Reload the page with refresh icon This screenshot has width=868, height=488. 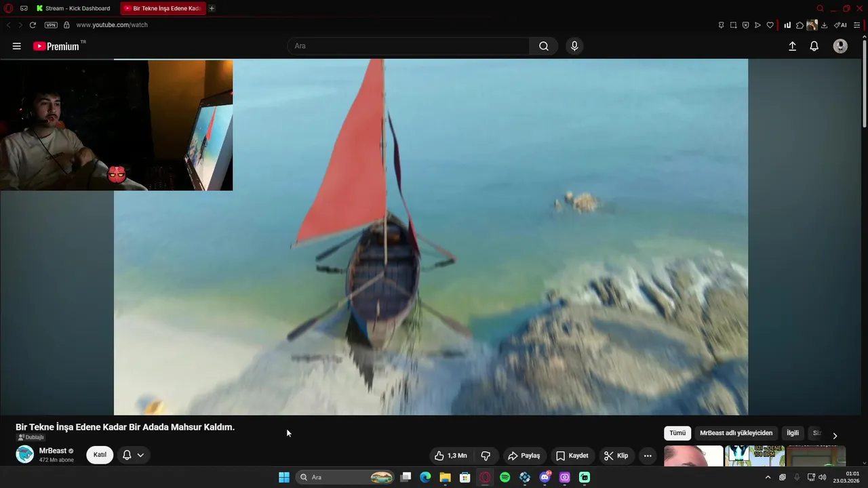32,25
